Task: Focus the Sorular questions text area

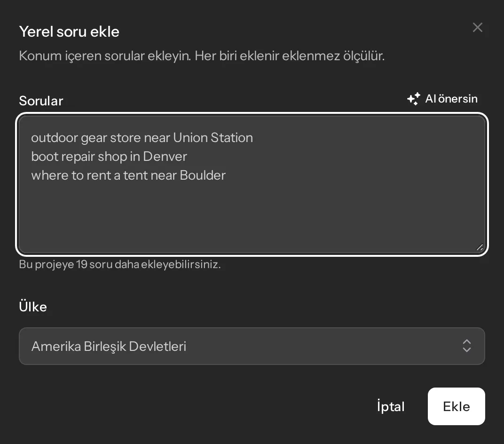Action: 252,184
